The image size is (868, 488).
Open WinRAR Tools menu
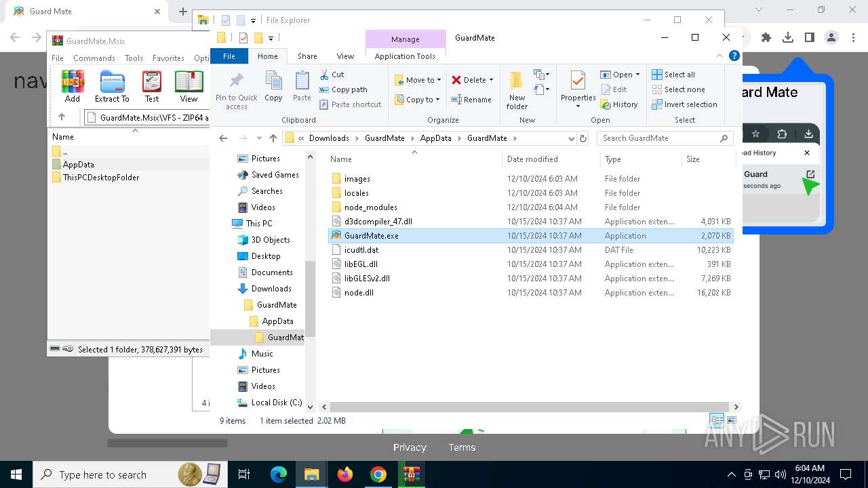click(x=134, y=58)
